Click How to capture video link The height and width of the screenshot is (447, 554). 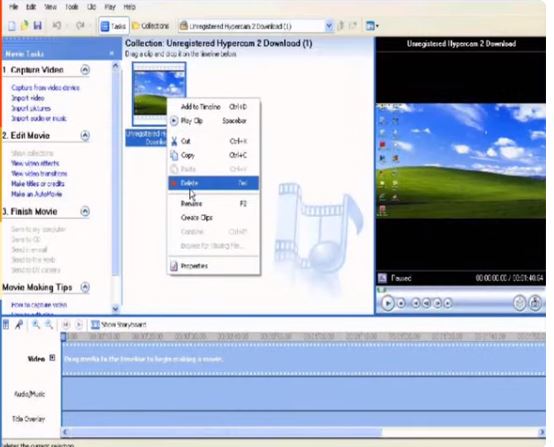(x=39, y=305)
